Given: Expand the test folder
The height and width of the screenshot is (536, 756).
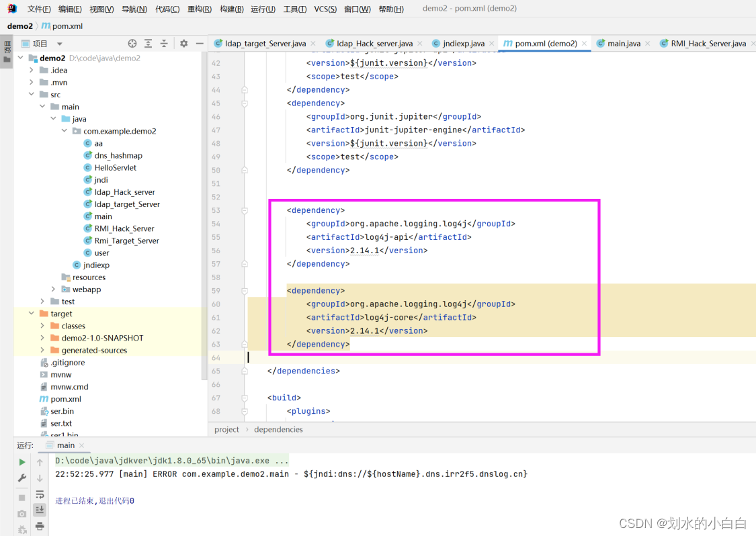Looking at the screenshot, I should click(x=42, y=302).
